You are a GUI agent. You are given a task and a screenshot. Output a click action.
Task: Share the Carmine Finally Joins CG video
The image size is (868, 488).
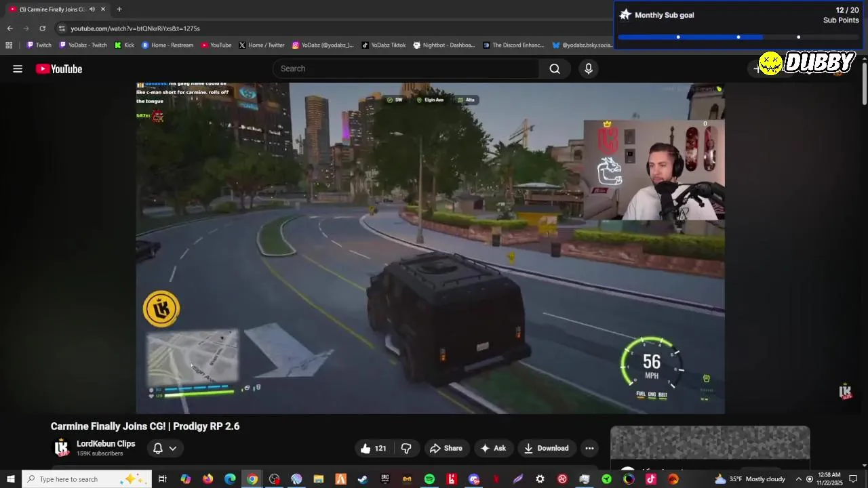click(446, 448)
